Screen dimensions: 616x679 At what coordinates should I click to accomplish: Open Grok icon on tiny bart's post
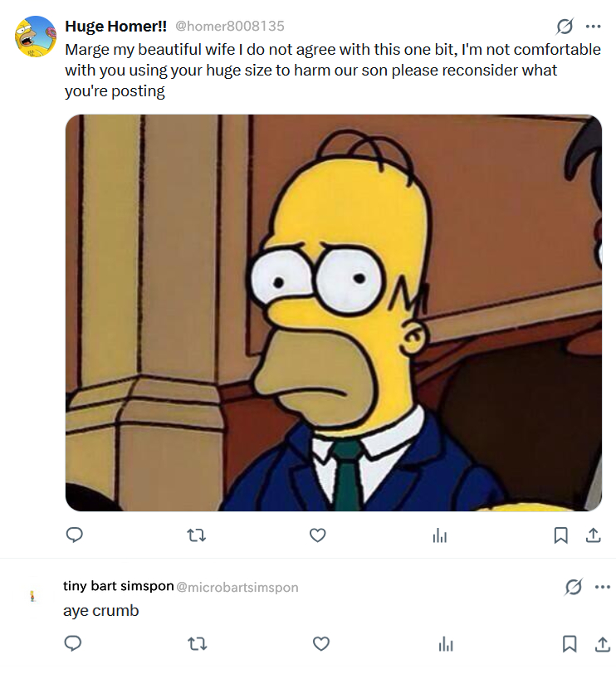click(573, 588)
